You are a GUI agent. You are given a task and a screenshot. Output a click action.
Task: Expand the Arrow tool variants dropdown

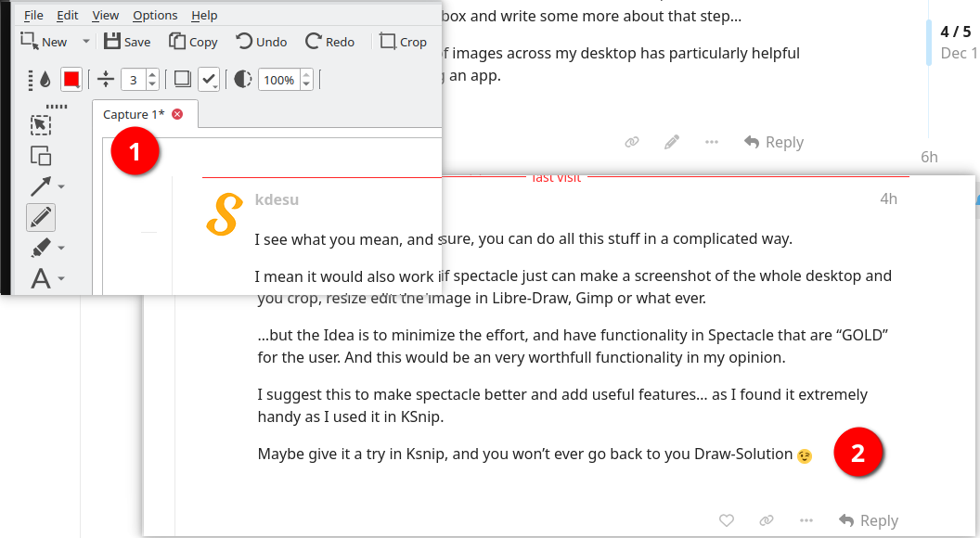click(x=61, y=186)
